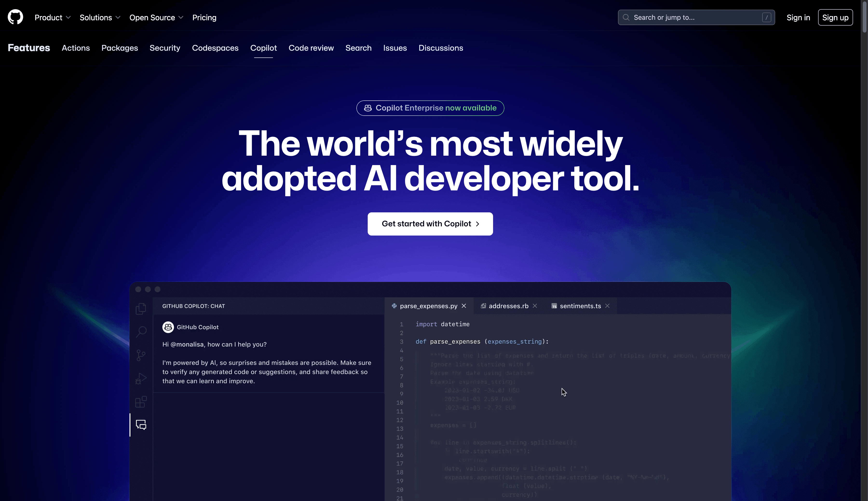The height and width of the screenshot is (501, 868).
Task: Select the Copilot Chat icon in sidebar
Action: [x=141, y=424]
